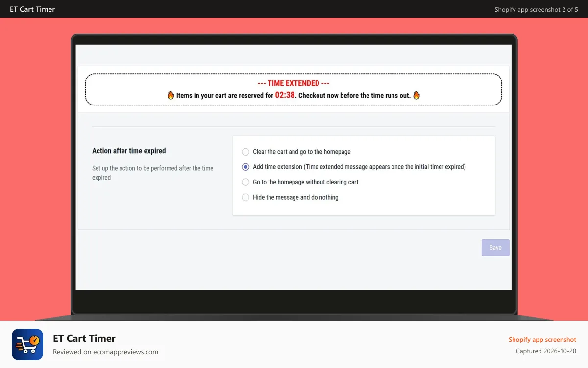The image size is (588, 368).
Task: Click 'Captured 2026-10-20' date text
Action: click(546, 351)
